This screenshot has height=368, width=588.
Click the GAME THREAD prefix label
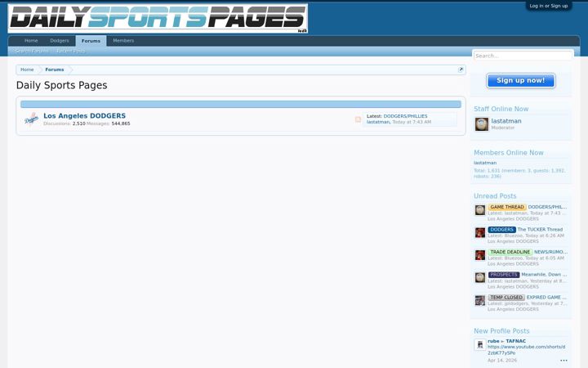coord(507,207)
